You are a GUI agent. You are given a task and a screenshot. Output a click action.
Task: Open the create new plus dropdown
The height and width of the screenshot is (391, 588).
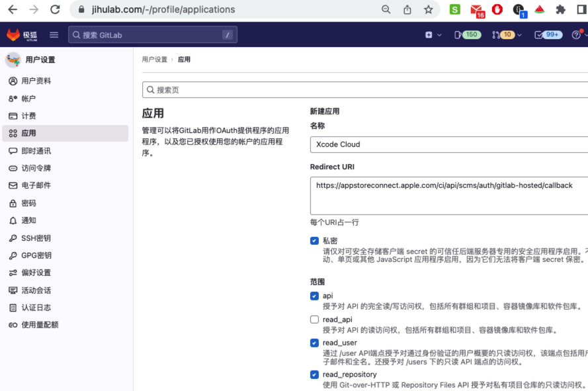pos(433,35)
